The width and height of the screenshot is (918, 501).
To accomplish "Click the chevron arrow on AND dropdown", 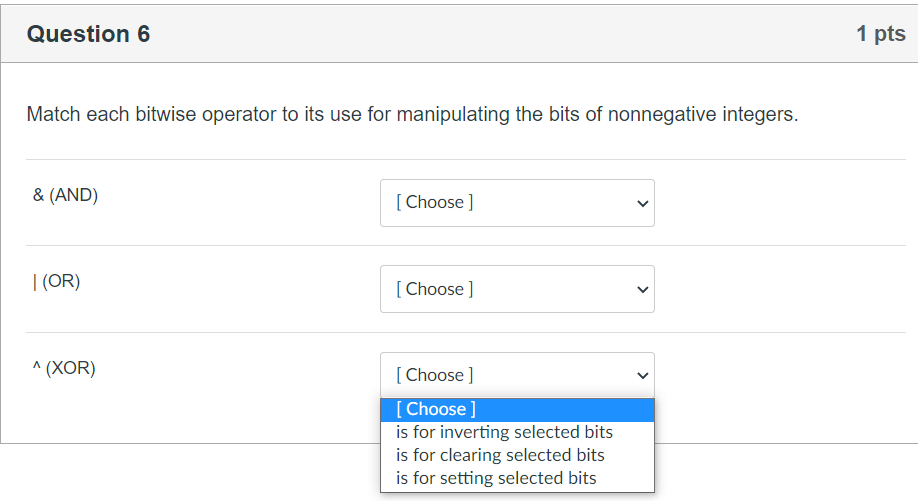I will point(642,204).
